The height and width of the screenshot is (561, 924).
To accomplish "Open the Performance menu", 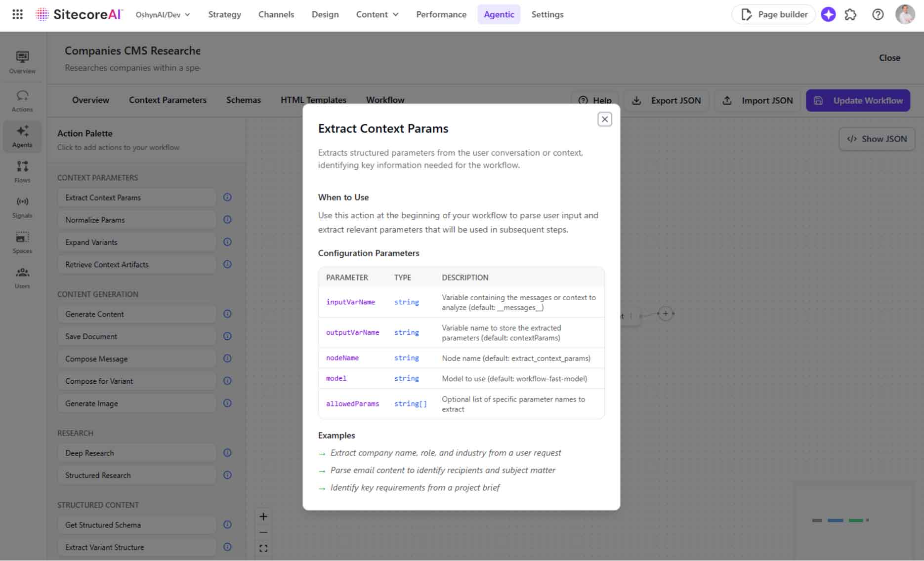I will [x=441, y=14].
